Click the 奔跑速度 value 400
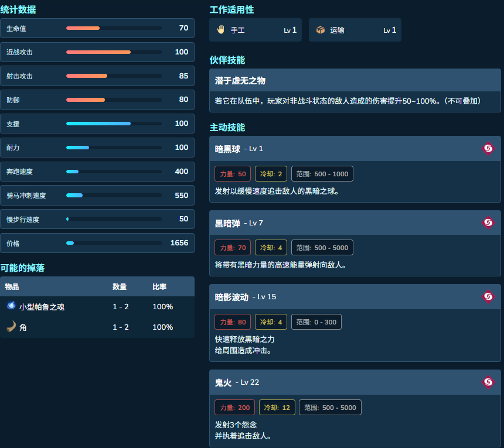Viewport: 504px width, 448px height. coord(181,171)
